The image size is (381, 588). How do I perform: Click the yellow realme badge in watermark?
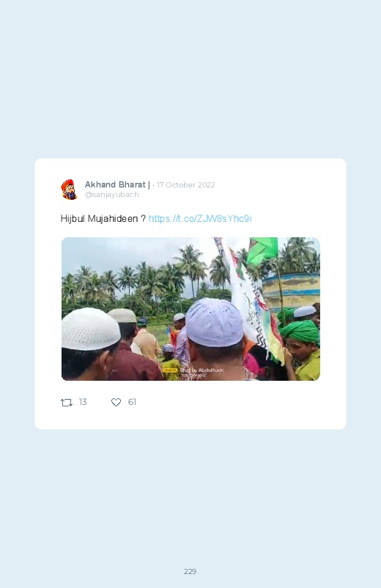[170, 370]
